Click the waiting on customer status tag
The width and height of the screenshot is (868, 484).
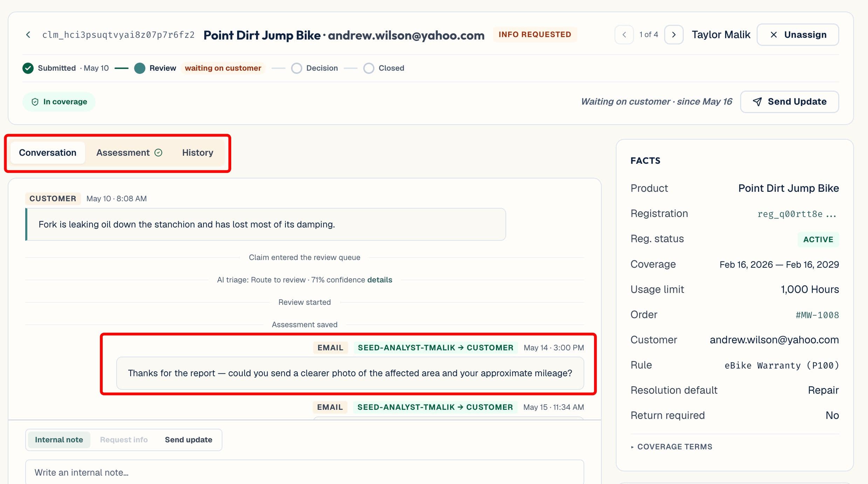tap(223, 68)
